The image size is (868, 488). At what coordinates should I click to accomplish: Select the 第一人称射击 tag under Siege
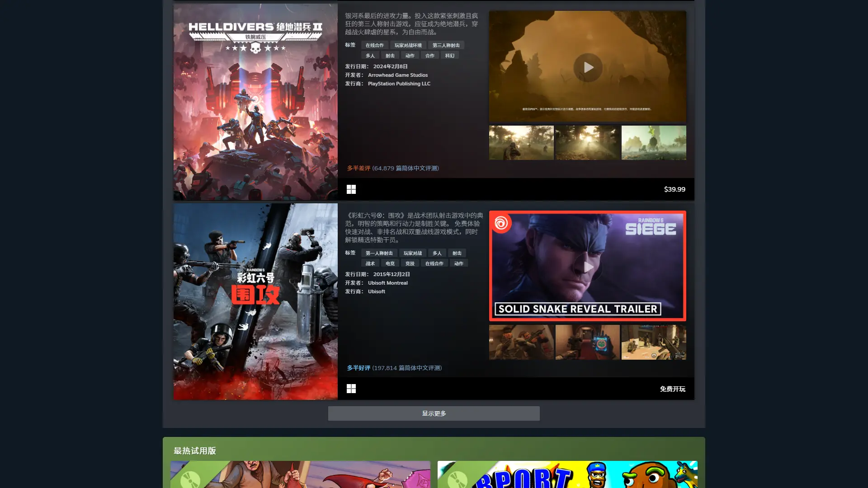click(379, 253)
